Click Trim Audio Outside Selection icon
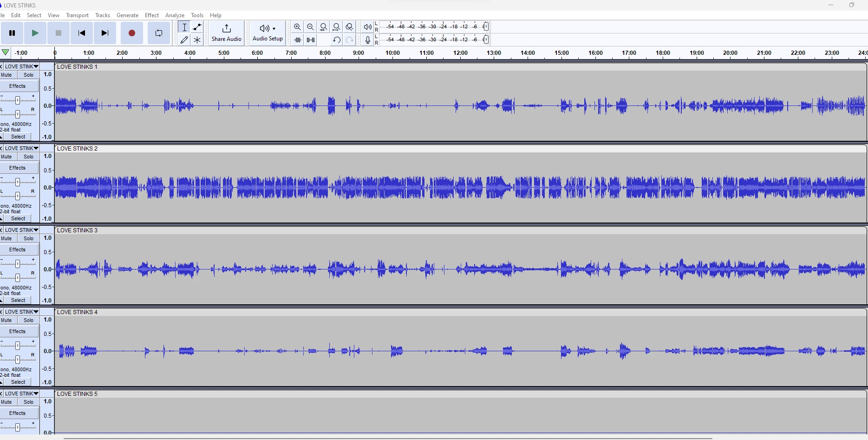The height and width of the screenshot is (440, 868). click(x=298, y=40)
